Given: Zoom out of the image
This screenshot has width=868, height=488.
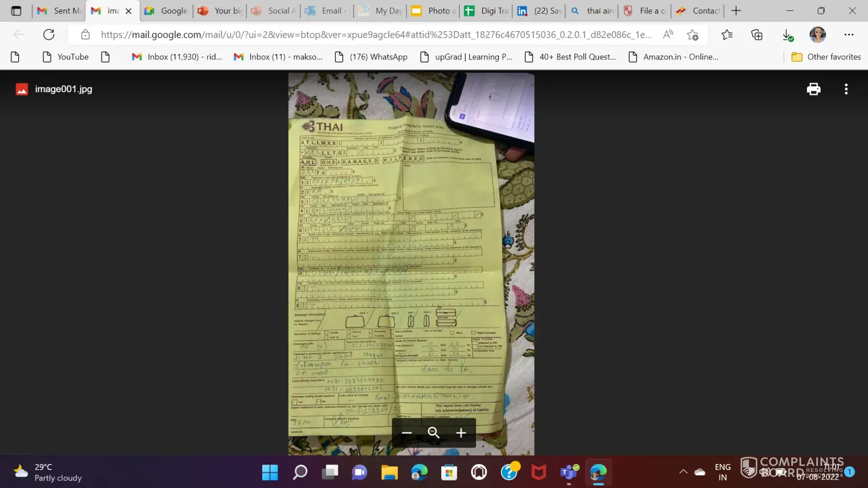Looking at the screenshot, I should tap(407, 433).
